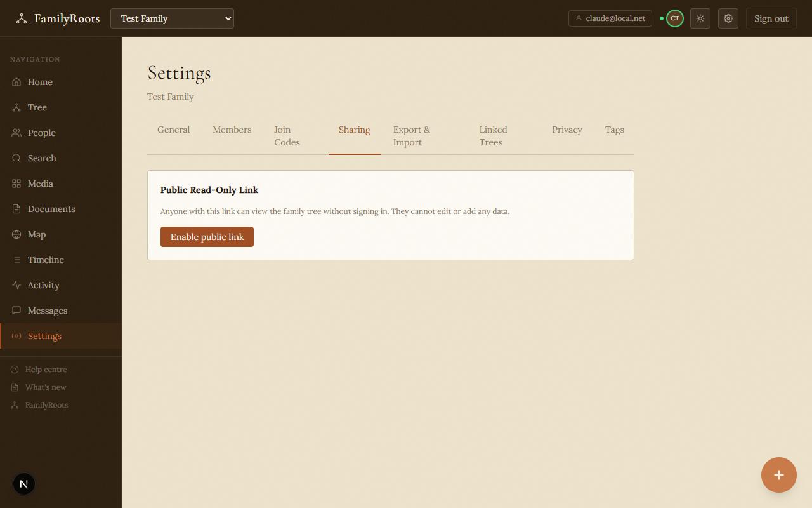812x508 pixels.
Task: Click the What's new document icon
Action: 15,387
